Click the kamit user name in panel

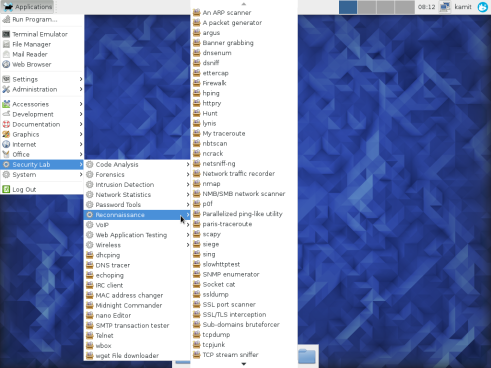463,7
